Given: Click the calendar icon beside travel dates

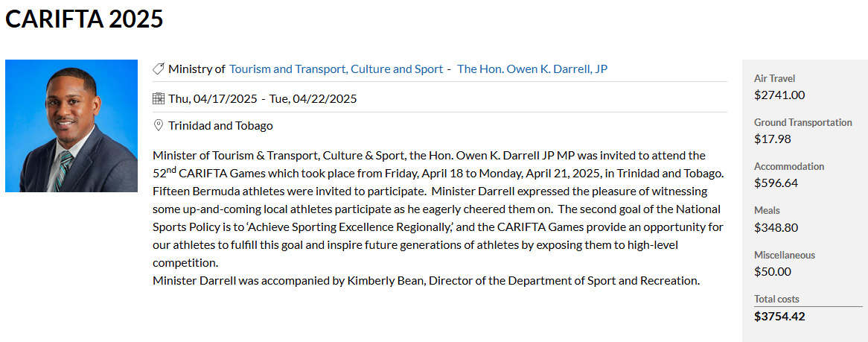Looking at the screenshot, I should click(x=159, y=98).
